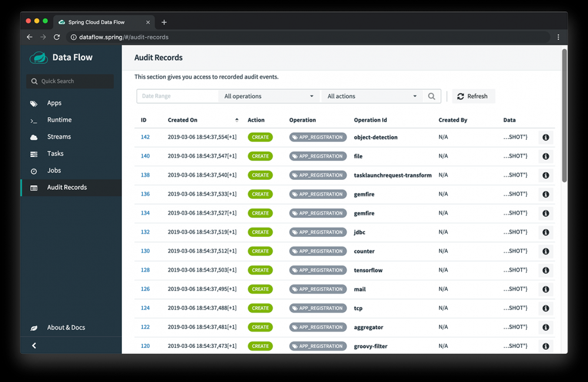Screen dimensions: 588x382
Task: Click the Refresh button
Action: (x=473, y=96)
